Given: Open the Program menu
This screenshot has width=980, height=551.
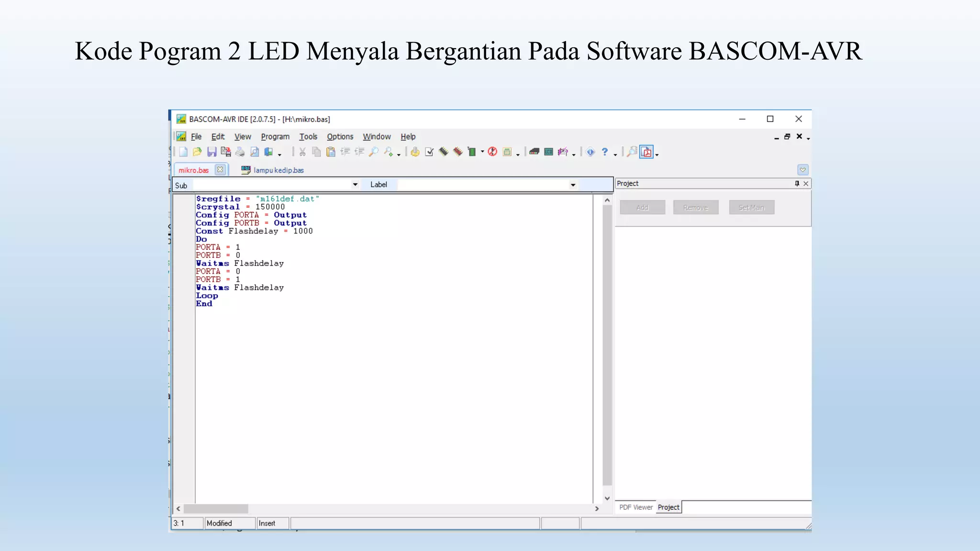Looking at the screenshot, I should point(275,137).
